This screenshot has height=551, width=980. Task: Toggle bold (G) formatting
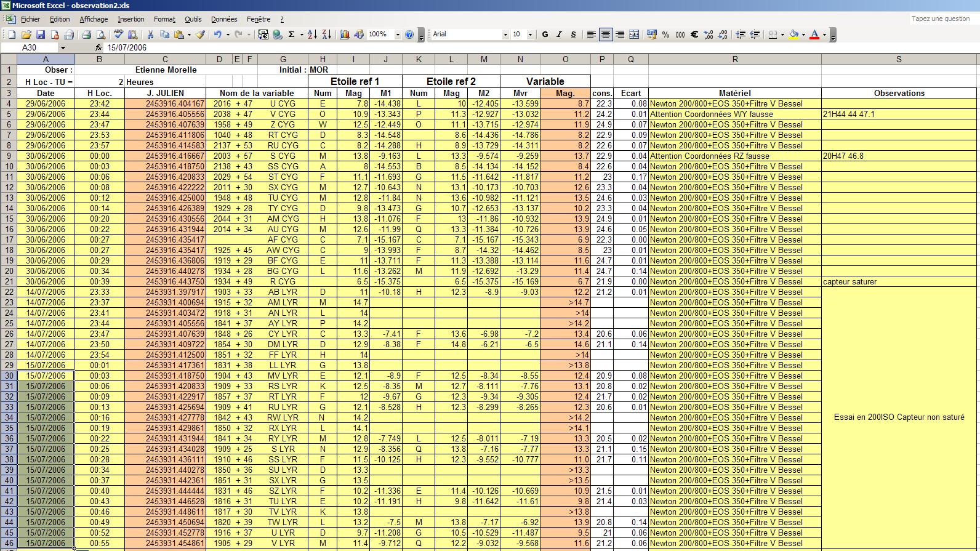pyautogui.click(x=545, y=34)
